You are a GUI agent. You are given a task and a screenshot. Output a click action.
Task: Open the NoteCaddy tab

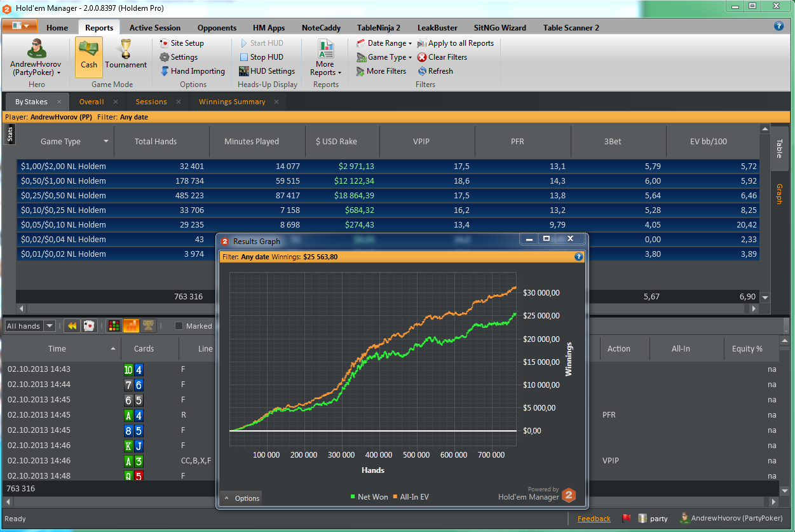coord(321,27)
